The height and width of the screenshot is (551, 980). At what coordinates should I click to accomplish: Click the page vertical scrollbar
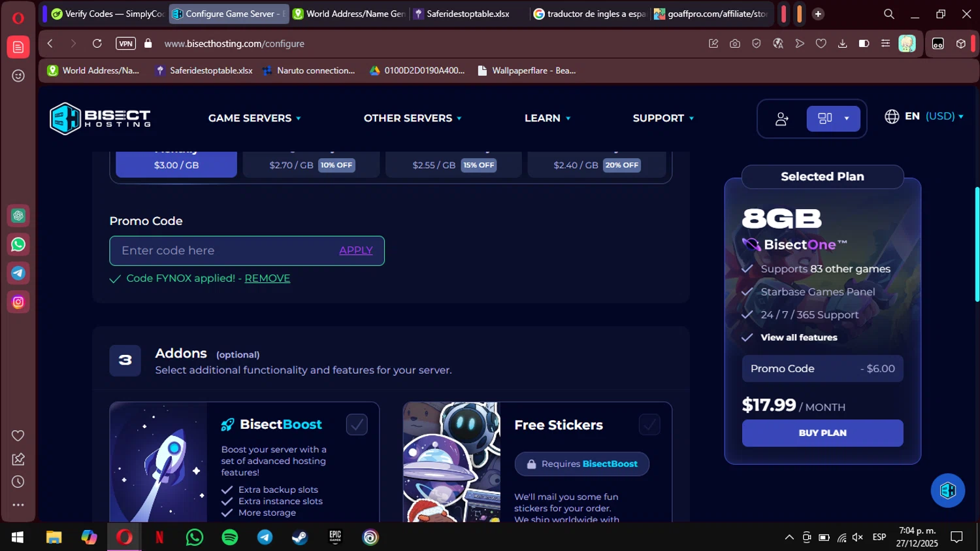click(x=977, y=244)
